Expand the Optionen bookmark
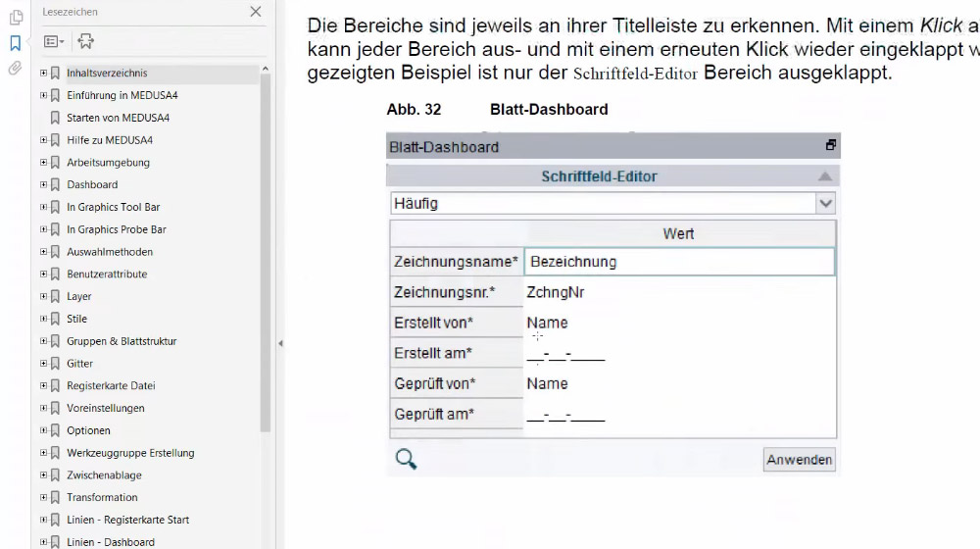This screenshot has width=980, height=549. coord(43,430)
